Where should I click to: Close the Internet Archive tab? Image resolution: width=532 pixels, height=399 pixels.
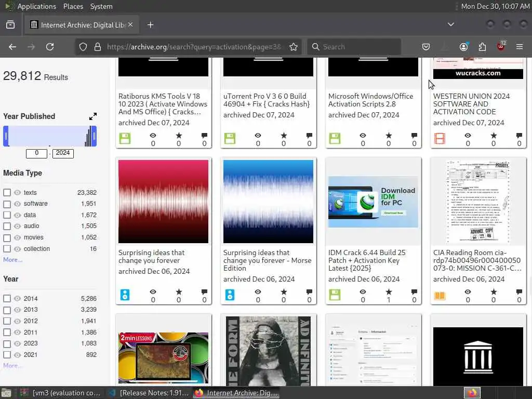click(130, 25)
